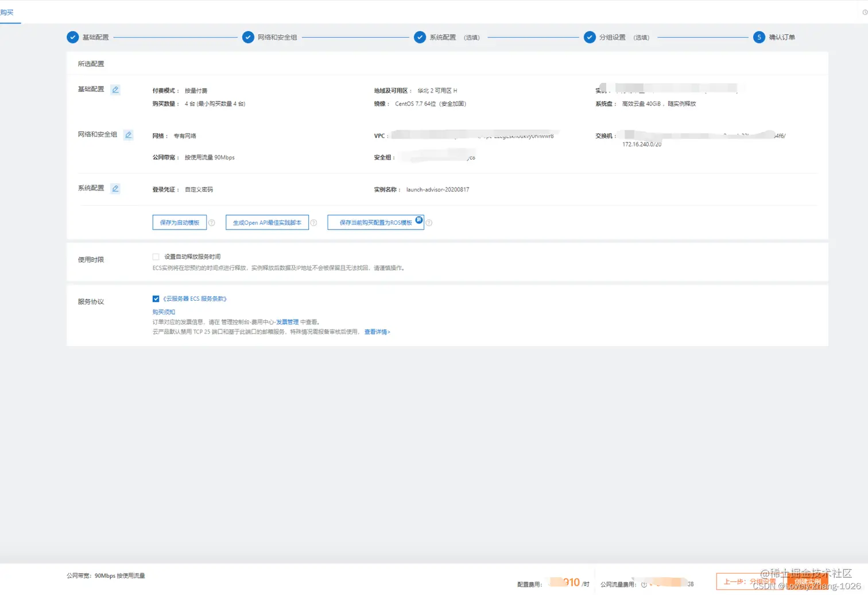This screenshot has height=595, width=868.
Task: Uncheck the 云服务器 ECS 服务条款 agreement
Action: point(156,299)
